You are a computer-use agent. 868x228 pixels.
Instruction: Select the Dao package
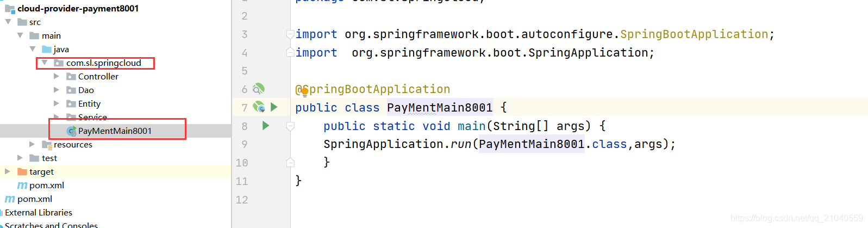point(86,90)
